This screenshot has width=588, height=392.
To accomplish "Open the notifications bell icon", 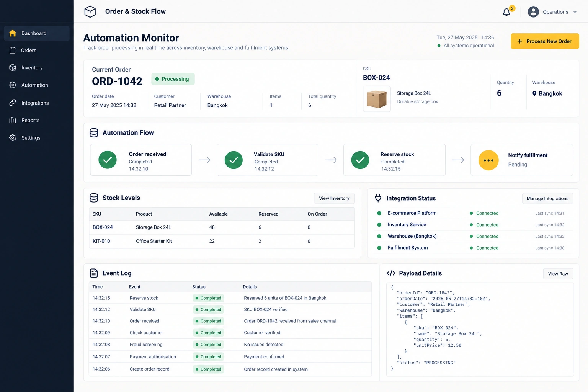I will pos(506,12).
